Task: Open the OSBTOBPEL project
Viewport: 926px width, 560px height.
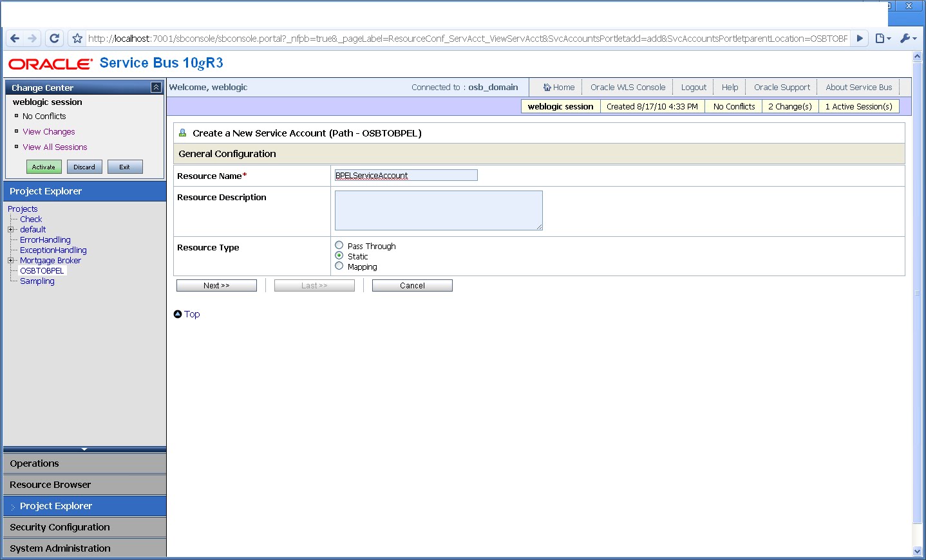Action: coord(42,271)
